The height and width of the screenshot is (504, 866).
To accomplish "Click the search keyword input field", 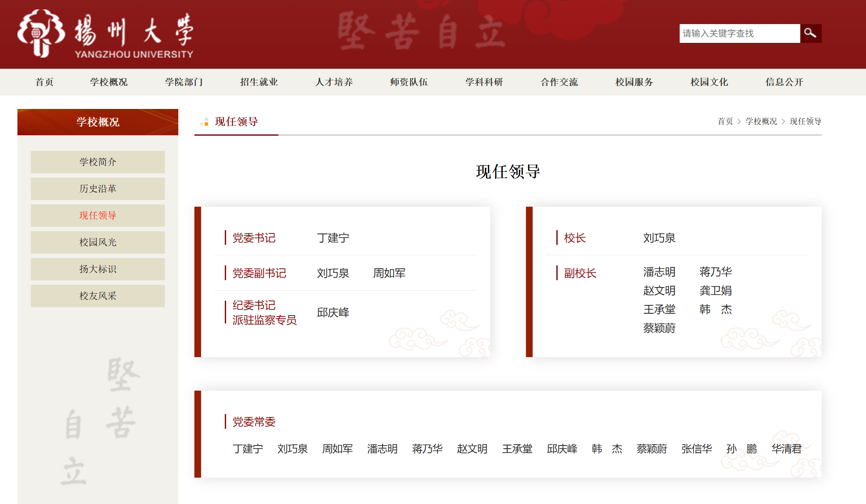I will [739, 33].
